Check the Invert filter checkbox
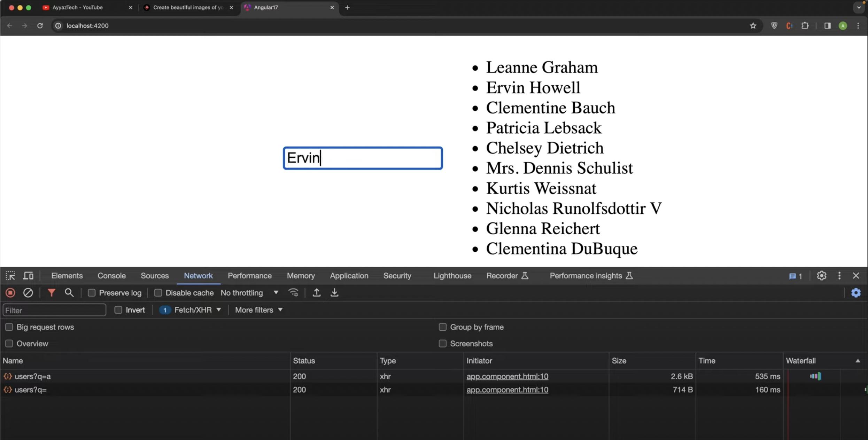 coord(118,310)
